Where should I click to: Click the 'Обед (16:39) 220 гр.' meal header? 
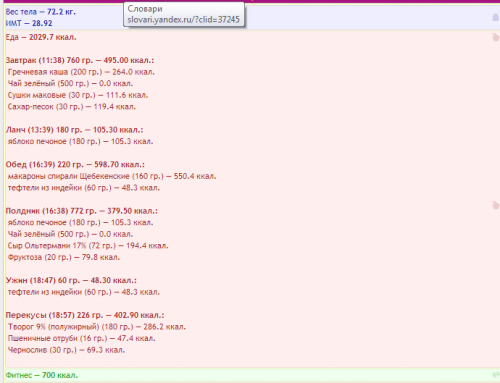(75, 165)
